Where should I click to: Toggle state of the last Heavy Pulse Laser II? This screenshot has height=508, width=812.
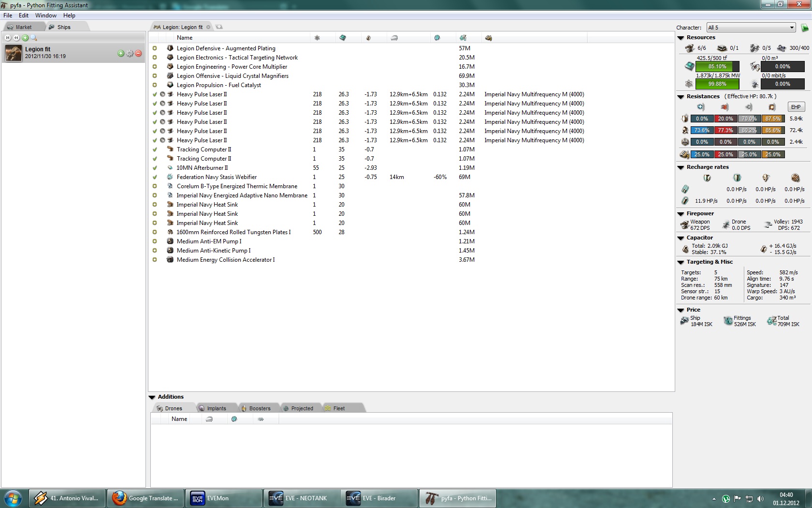click(x=155, y=140)
